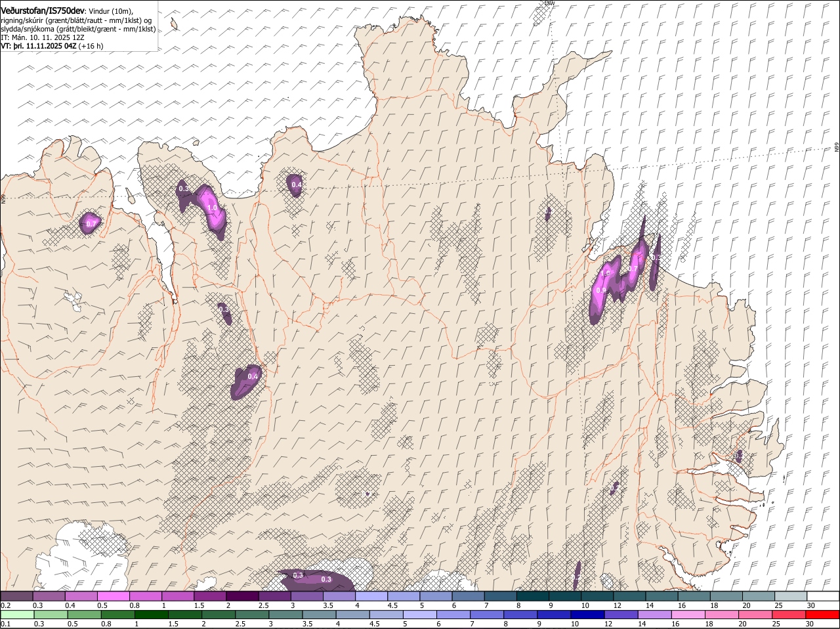Viewport: 840px width, 629px height.
Task: Pick upper legend swatch between 20 and 25
Action: (759, 596)
